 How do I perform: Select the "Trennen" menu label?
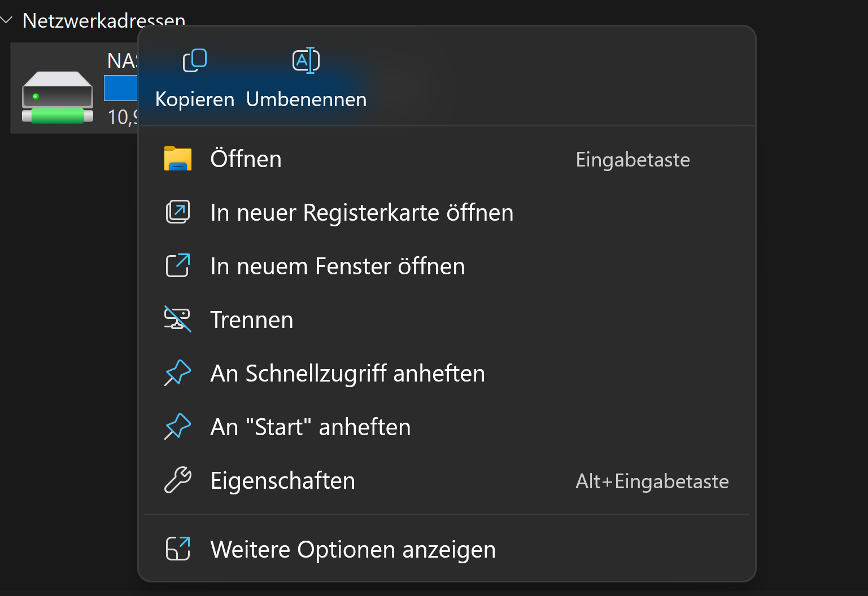[x=252, y=320]
